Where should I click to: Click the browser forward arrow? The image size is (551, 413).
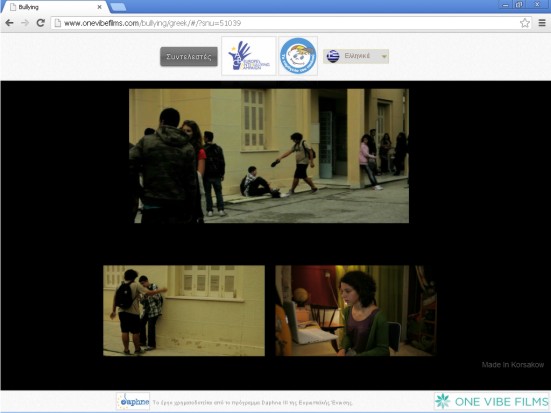25,23
